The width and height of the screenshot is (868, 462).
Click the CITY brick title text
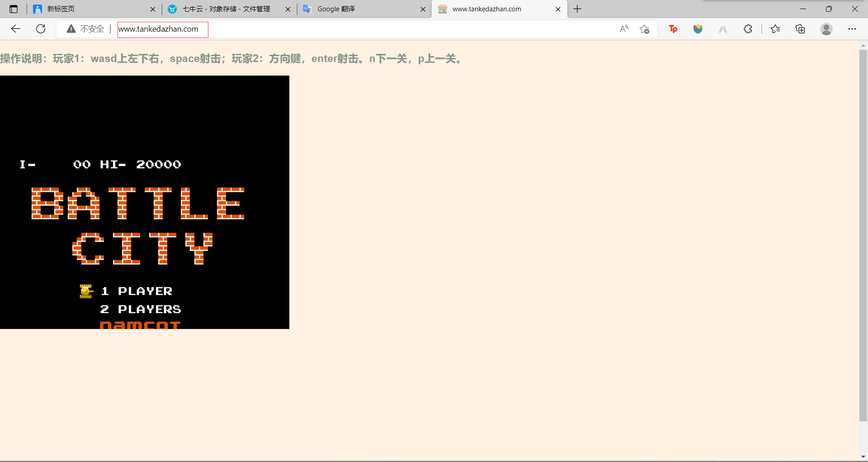tap(142, 248)
